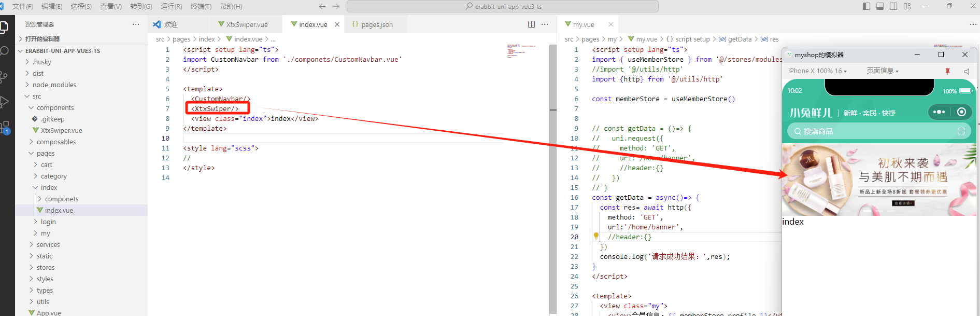The width and height of the screenshot is (980, 316).
Task: Open the 终端(T) menu
Action: coord(201,6)
